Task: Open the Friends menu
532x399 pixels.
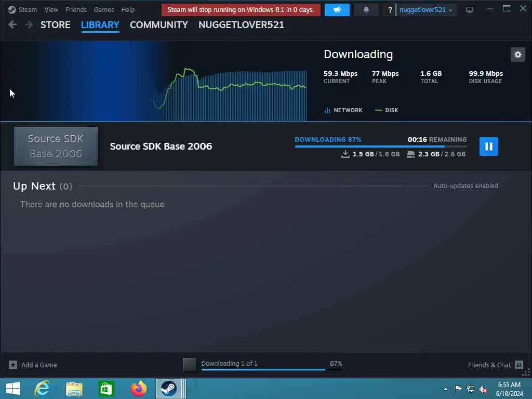Action: tap(76, 9)
